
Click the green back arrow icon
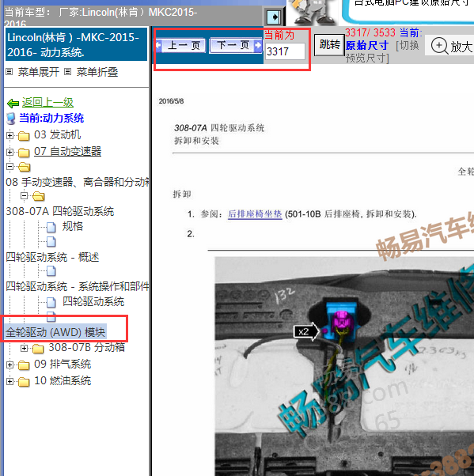pyautogui.click(x=13, y=104)
